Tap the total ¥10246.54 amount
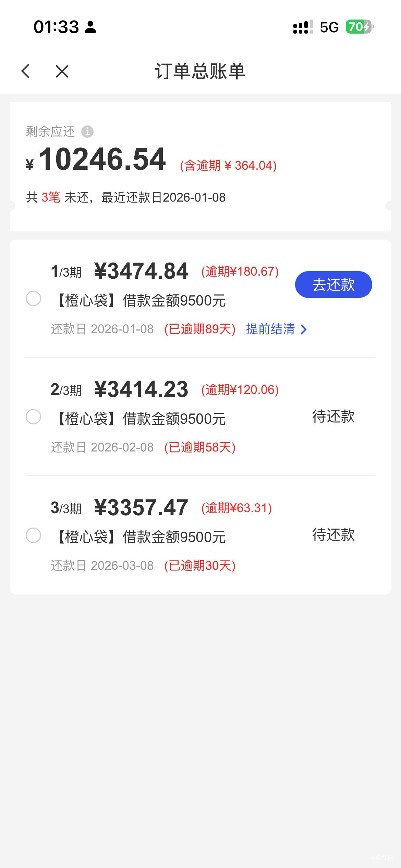The width and height of the screenshot is (401, 868). tap(102, 159)
